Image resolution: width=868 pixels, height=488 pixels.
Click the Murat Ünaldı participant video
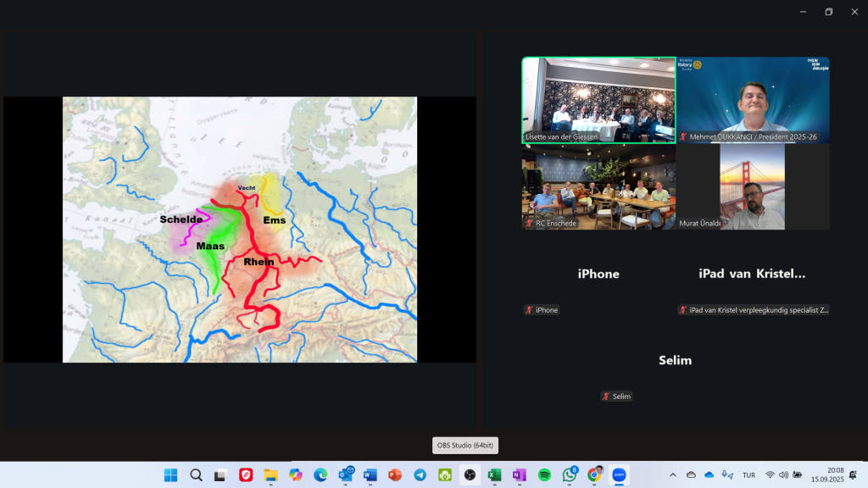(x=752, y=187)
